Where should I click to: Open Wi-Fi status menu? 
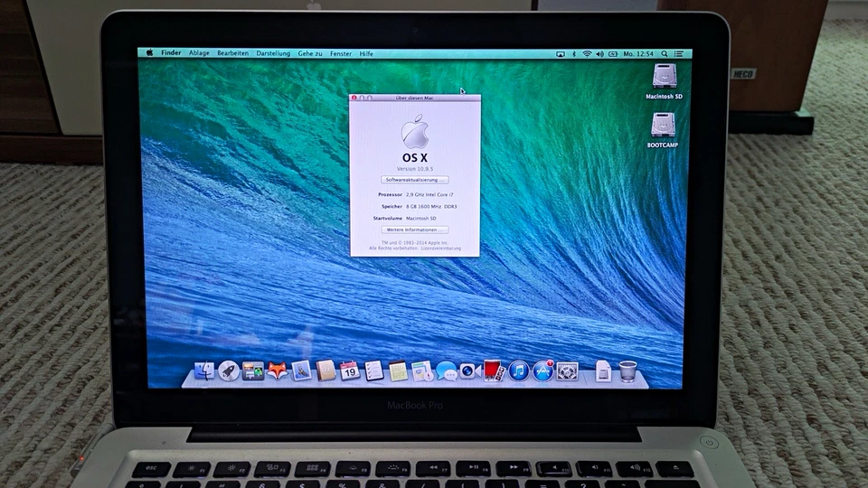[587, 54]
